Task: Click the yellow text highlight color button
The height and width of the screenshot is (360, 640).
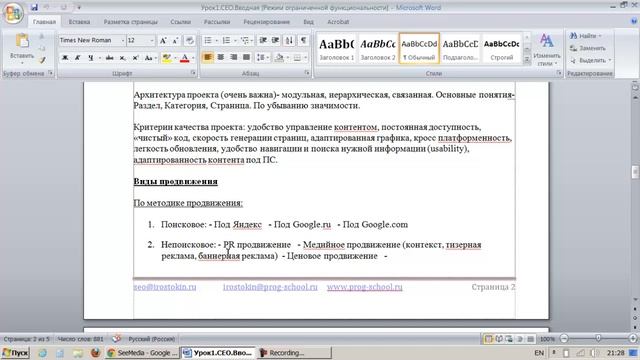Action: click(166, 58)
